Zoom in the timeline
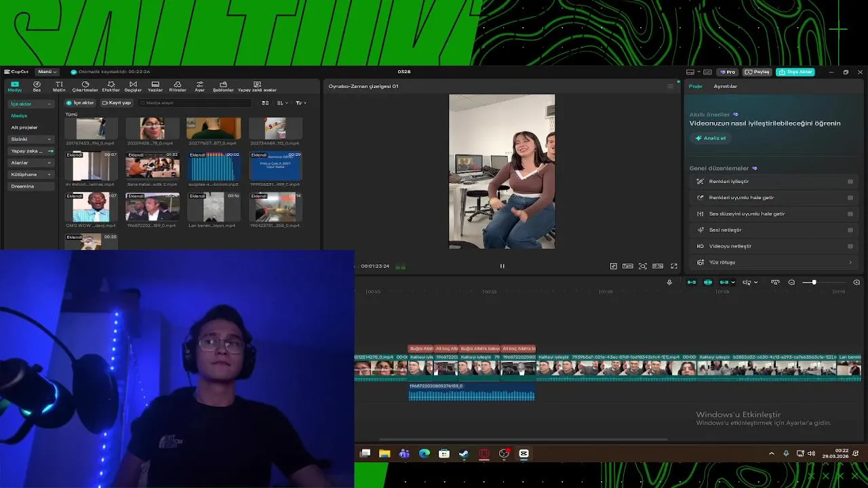 [856, 282]
